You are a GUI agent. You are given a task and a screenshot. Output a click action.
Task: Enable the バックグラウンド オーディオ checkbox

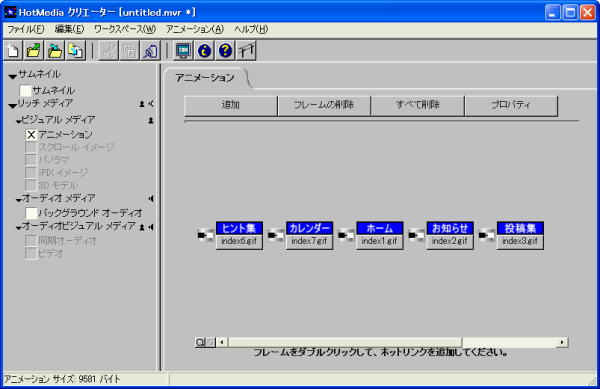coord(31,213)
